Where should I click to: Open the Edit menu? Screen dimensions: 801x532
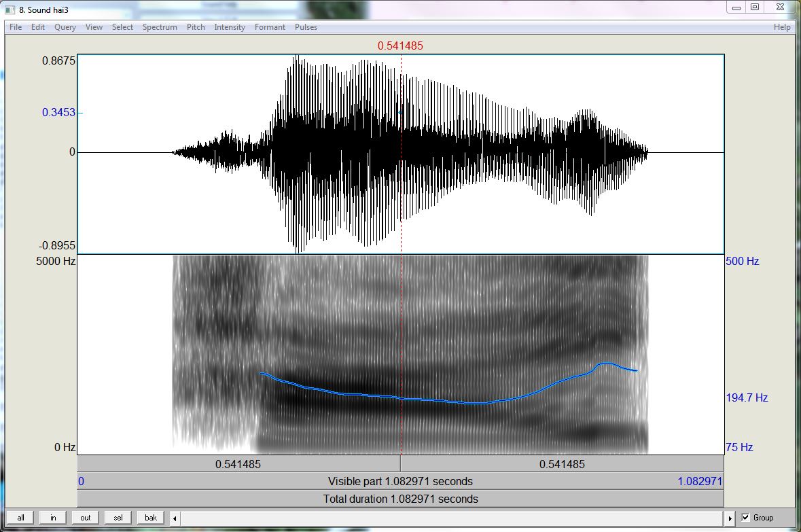[x=38, y=27]
